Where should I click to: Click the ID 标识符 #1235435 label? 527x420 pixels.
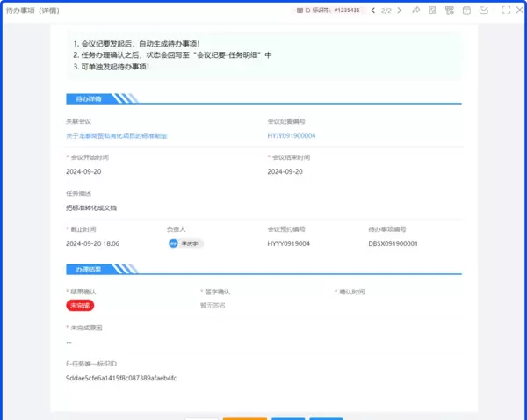(328, 11)
